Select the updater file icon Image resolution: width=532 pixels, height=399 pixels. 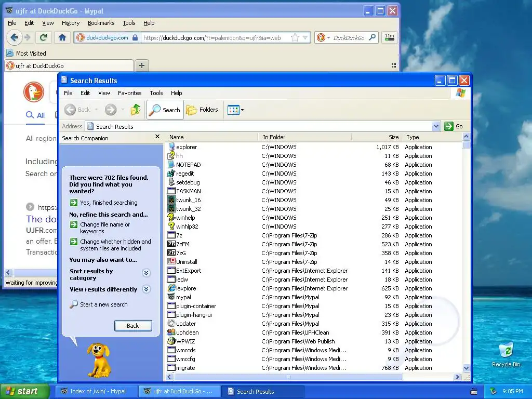click(x=171, y=323)
